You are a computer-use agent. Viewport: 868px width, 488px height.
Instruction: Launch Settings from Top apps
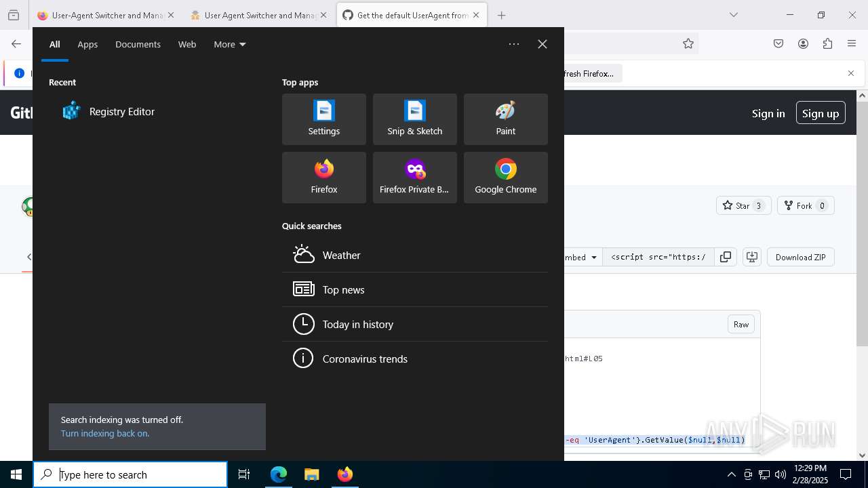coord(324,119)
